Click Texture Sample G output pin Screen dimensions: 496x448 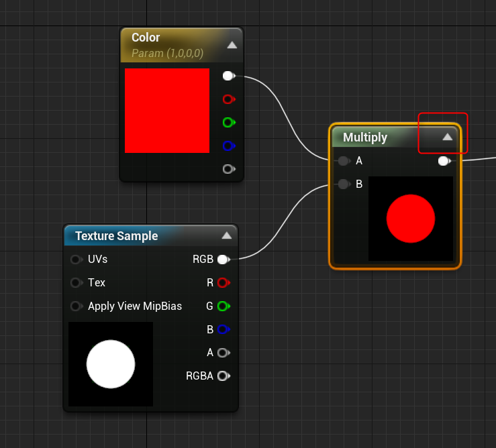click(x=224, y=306)
